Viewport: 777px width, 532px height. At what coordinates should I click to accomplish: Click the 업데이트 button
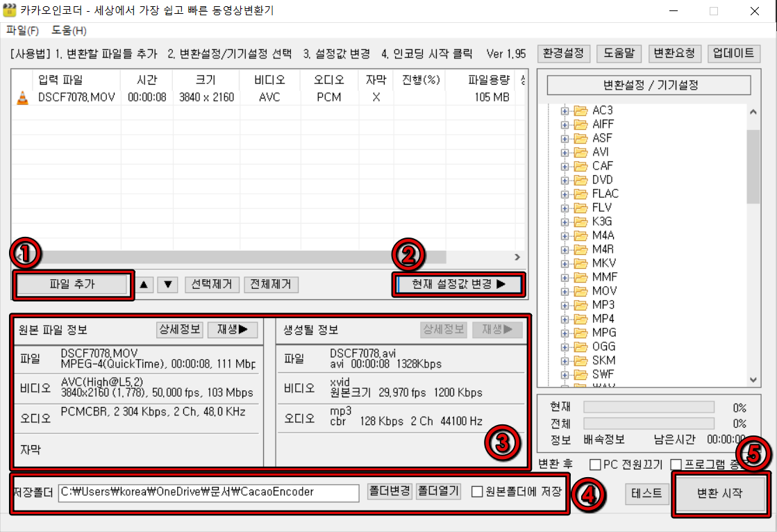[x=733, y=53]
